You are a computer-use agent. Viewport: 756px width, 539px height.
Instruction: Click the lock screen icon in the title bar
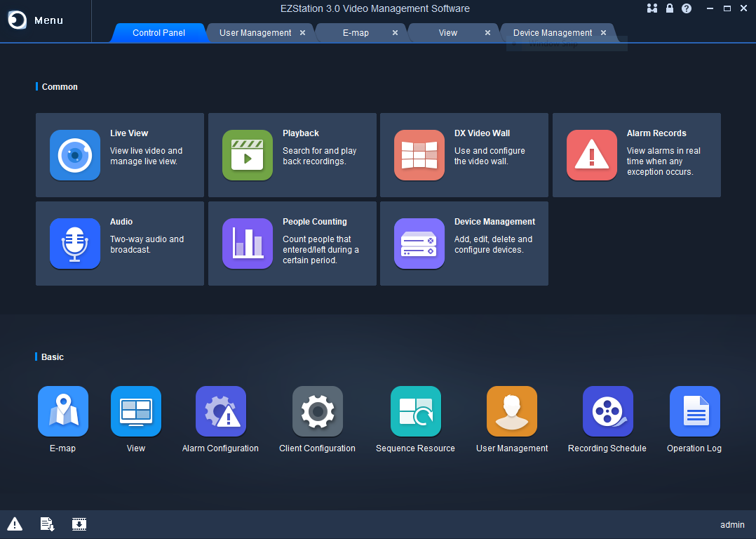669,8
